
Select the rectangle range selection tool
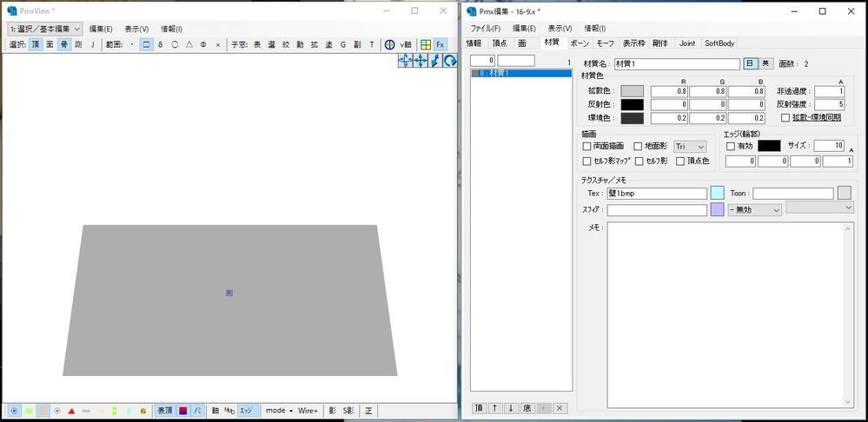point(146,45)
